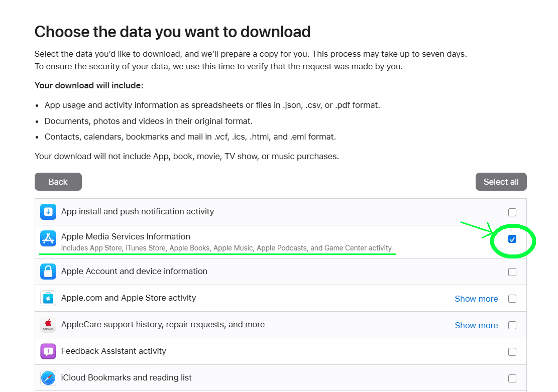Click the Back button
Viewport: 558px width, 392px height.
(x=58, y=182)
